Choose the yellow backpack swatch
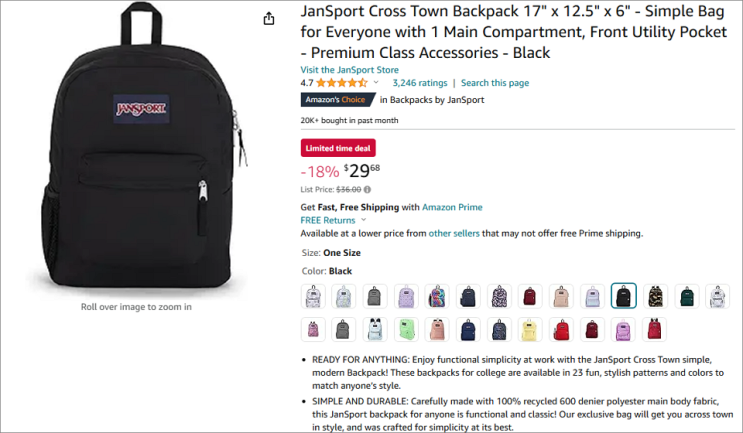This screenshot has width=743, height=433. pyautogui.click(x=529, y=329)
